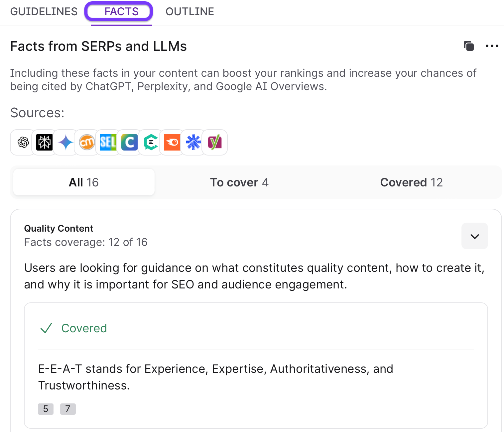Click the teal hexagon E source icon

[x=151, y=143]
